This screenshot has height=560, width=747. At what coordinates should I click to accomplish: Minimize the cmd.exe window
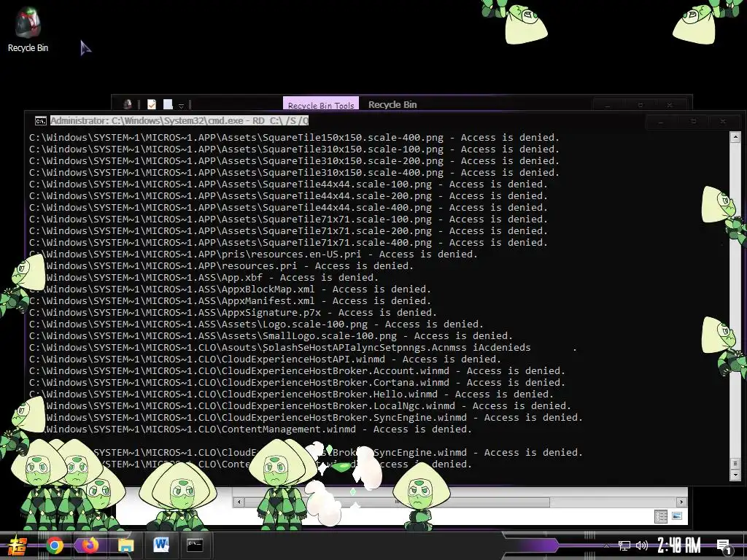tap(660, 122)
